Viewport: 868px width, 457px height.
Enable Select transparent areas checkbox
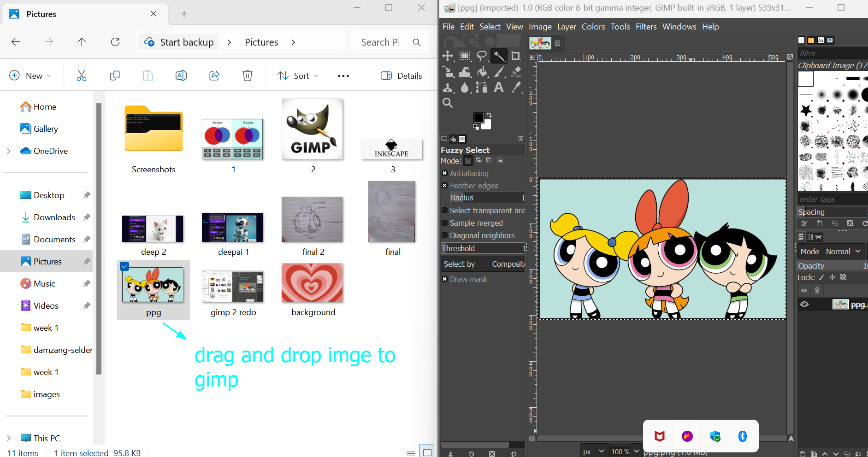(x=445, y=211)
